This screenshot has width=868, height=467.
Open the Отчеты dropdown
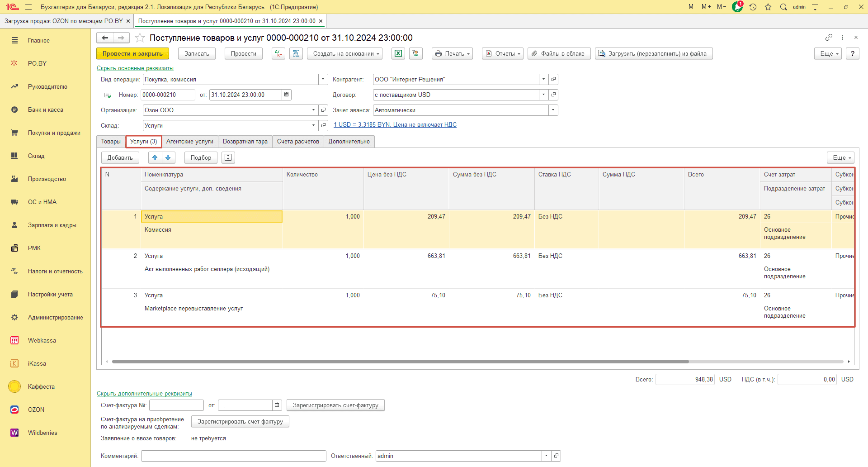(x=503, y=53)
